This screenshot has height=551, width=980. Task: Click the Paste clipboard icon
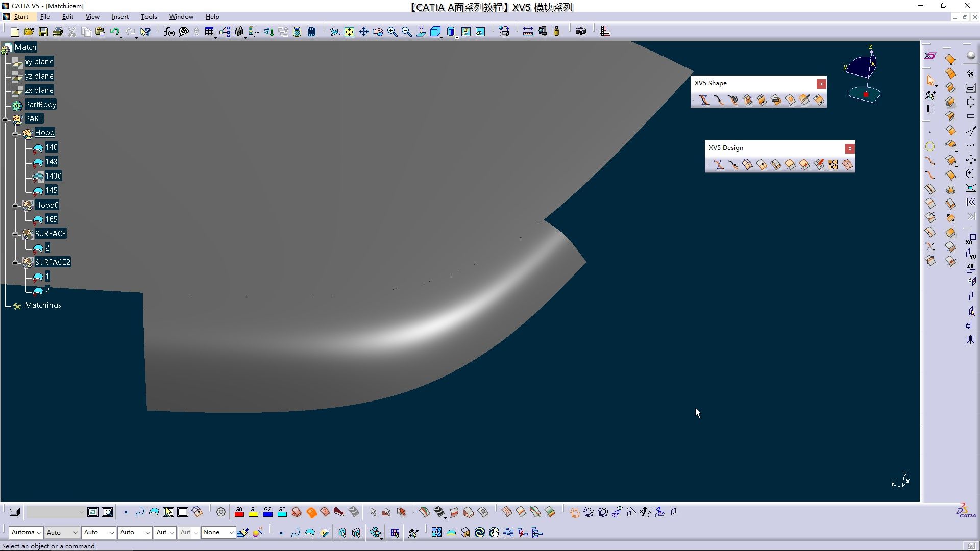coord(101,32)
